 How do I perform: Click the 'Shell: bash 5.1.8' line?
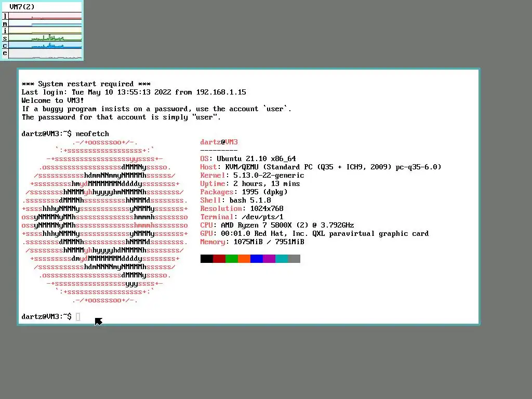[235, 200]
